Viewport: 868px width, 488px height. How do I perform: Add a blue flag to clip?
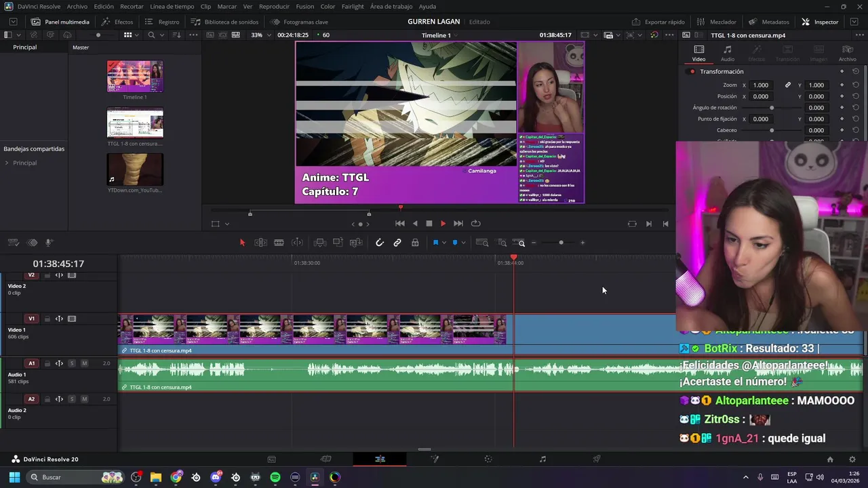[x=435, y=243]
